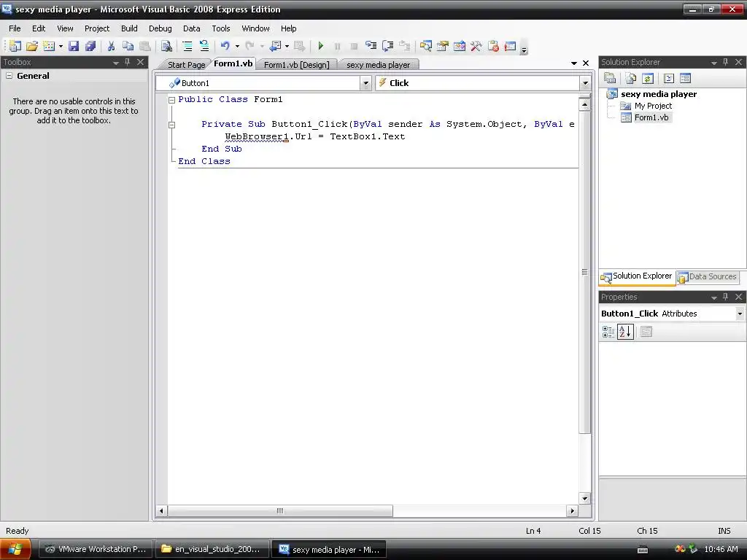Viewport: 747px width, 560px height.
Task: Click the Step Over icon
Action: click(x=388, y=46)
